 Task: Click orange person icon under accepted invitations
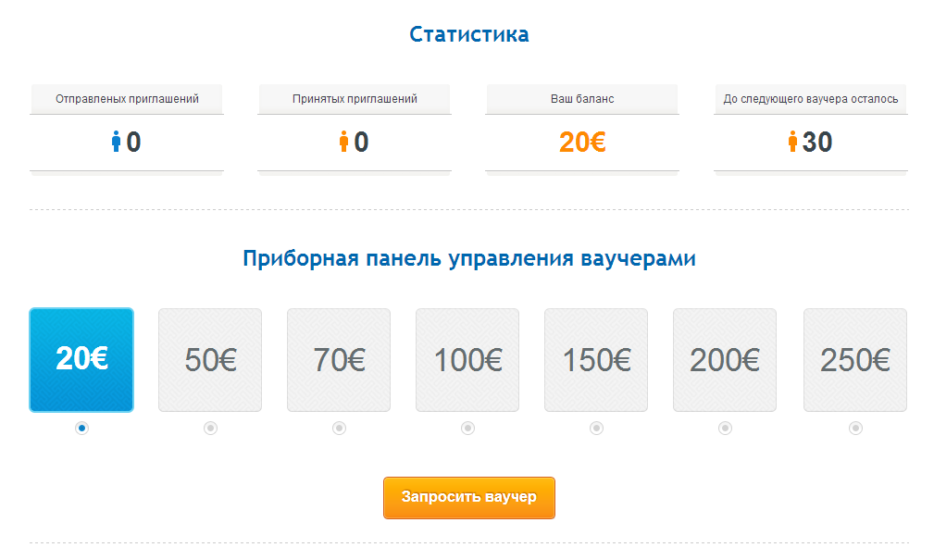[343, 142]
